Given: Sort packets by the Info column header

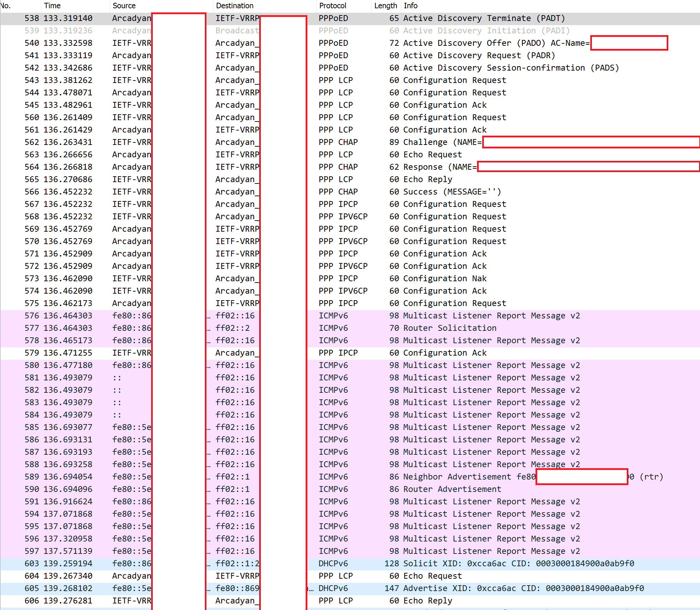Looking at the screenshot, I should click(410, 6).
